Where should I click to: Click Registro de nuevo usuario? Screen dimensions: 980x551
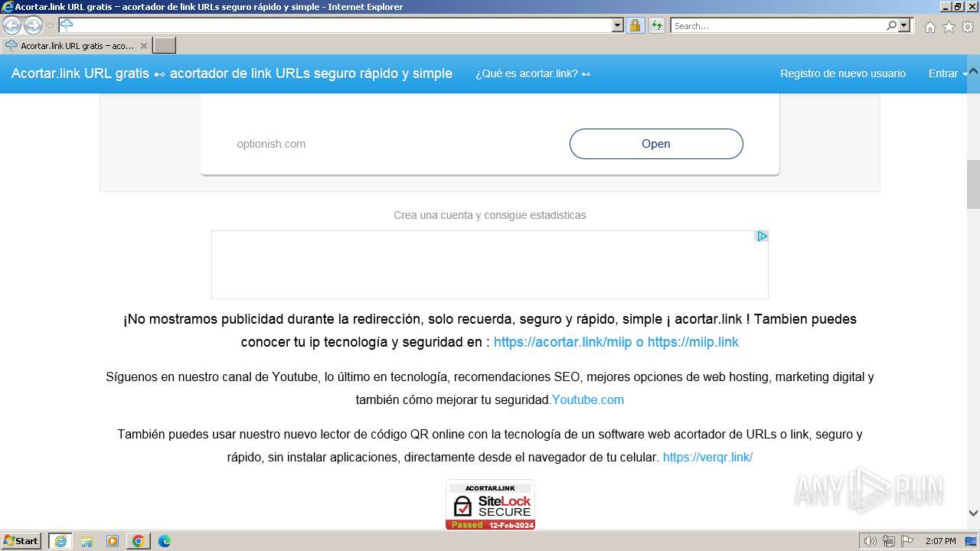[843, 73]
